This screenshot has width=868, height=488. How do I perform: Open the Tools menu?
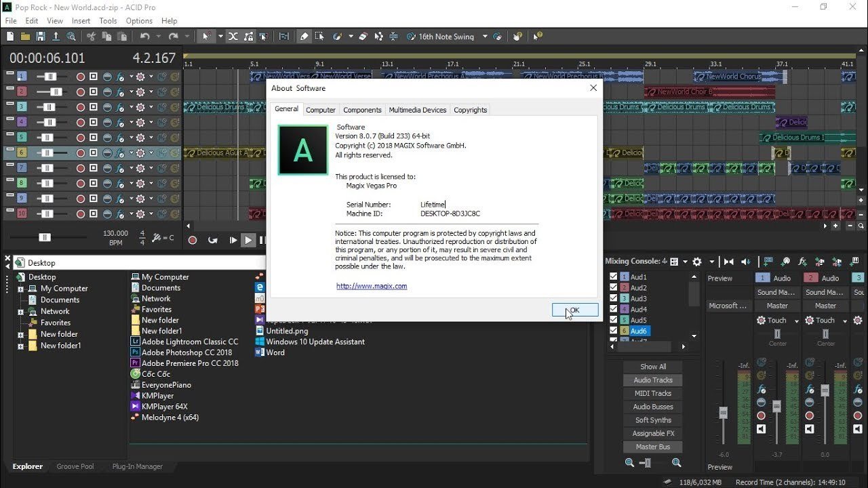point(108,21)
